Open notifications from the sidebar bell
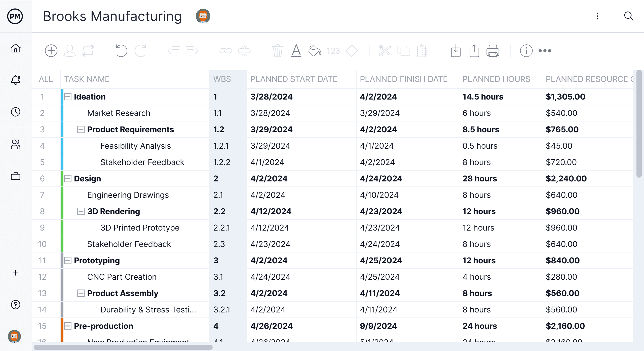 [15, 80]
